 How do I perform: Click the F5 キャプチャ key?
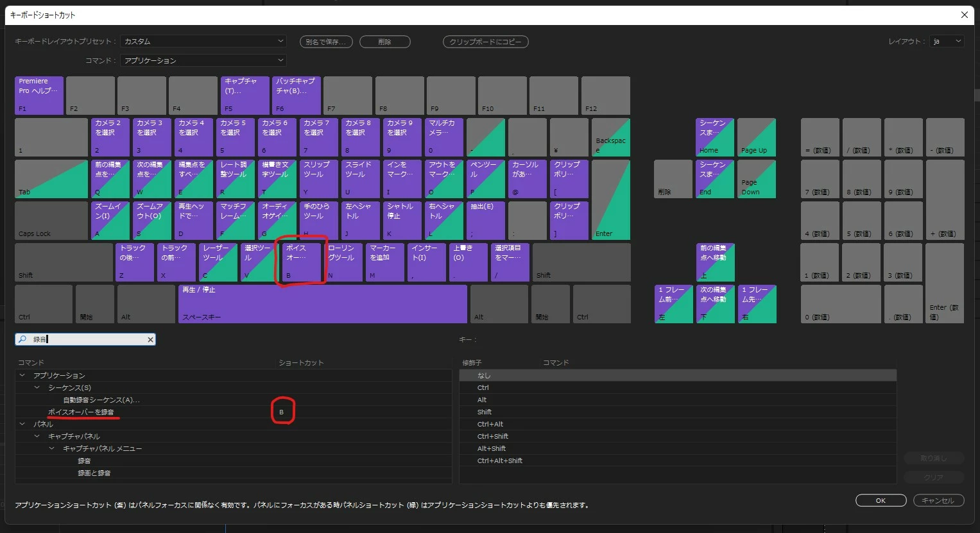click(245, 96)
